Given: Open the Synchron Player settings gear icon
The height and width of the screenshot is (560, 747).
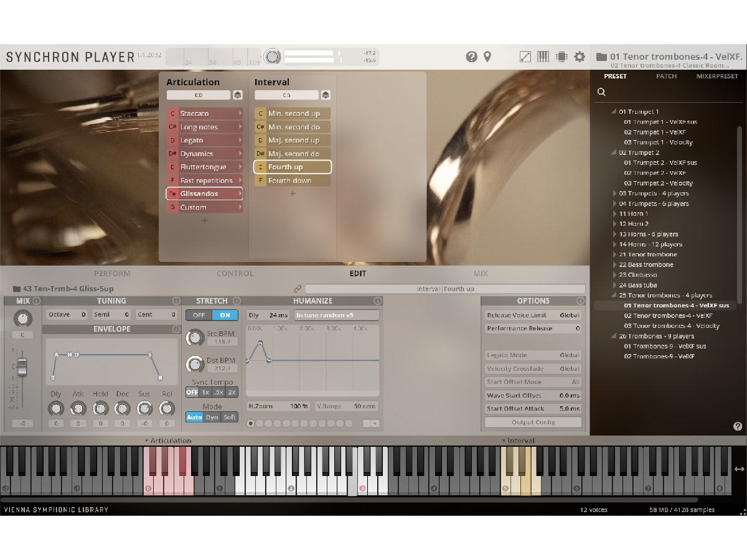Looking at the screenshot, I should [x=580, y=56].
